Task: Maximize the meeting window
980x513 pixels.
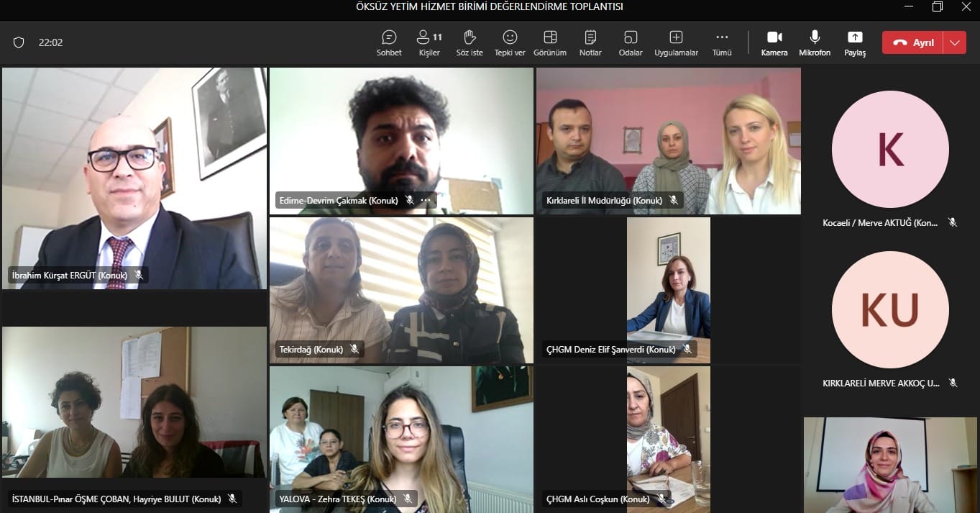Action: pyautogui.click(x=937, y=6)
